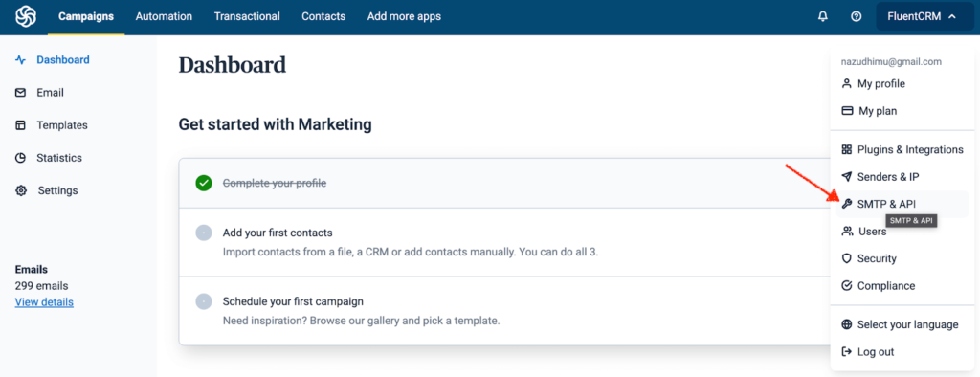The image size is (980, 377).
Task: Click the Dashboard pulse icon
Action: tap(21, 60)
